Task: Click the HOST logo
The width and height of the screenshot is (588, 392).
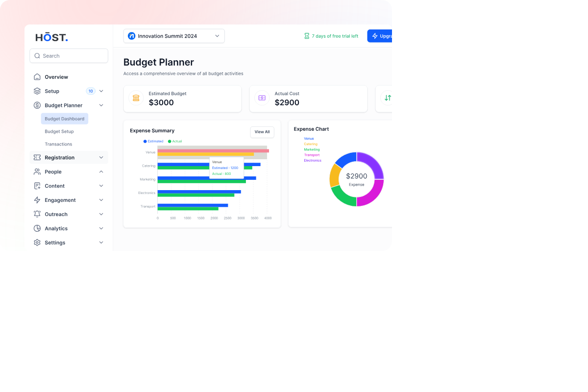Action: click(x=51, y=37)
